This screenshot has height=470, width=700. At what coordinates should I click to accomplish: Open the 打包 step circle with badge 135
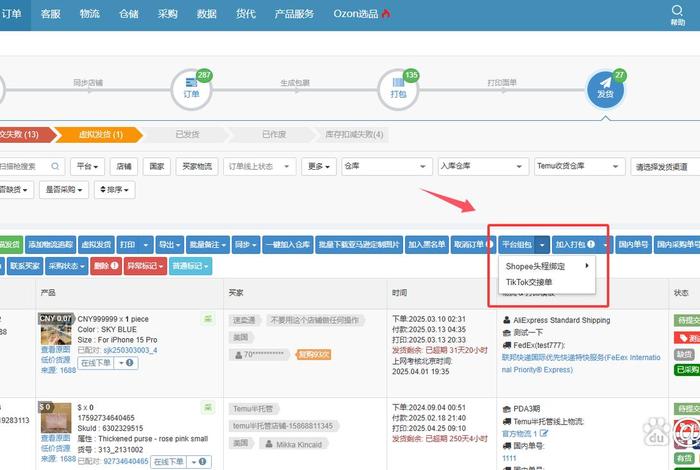tap(398, 89)
